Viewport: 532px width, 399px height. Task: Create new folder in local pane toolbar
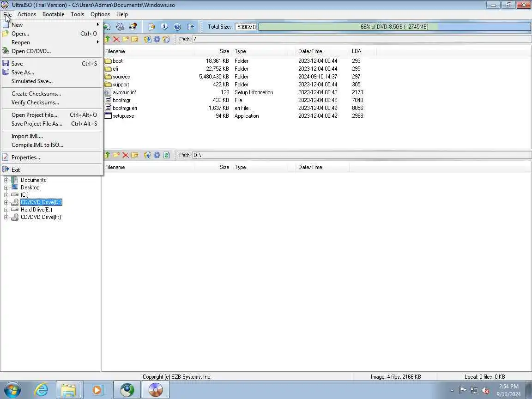pyautogui.click(x=116, y=155)
